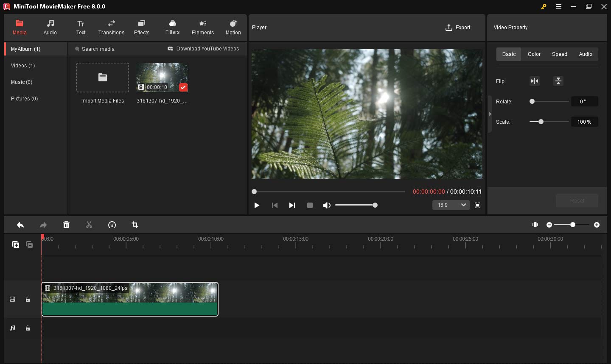Flip the video horizontally
Image resolution: width=611 pixels, height=364 pixels.
(535, 81)
